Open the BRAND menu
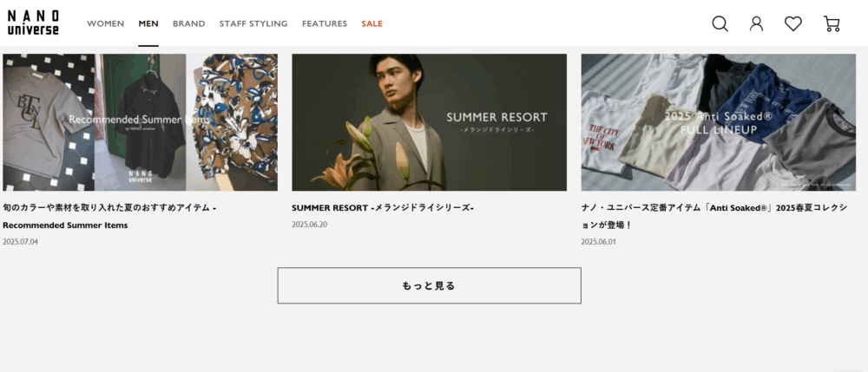Screen dimensions: 868x372 (188, 23)
